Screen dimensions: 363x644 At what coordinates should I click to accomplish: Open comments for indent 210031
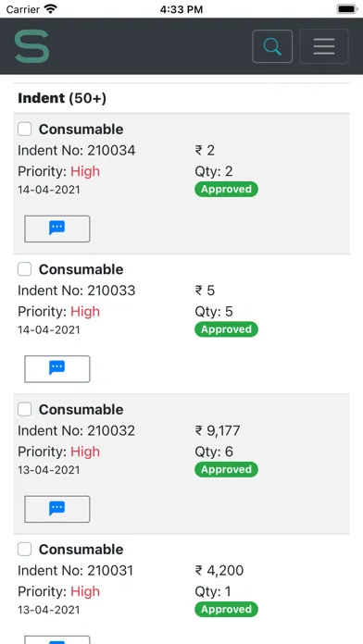pyautogui.click(x=57, y=640)
